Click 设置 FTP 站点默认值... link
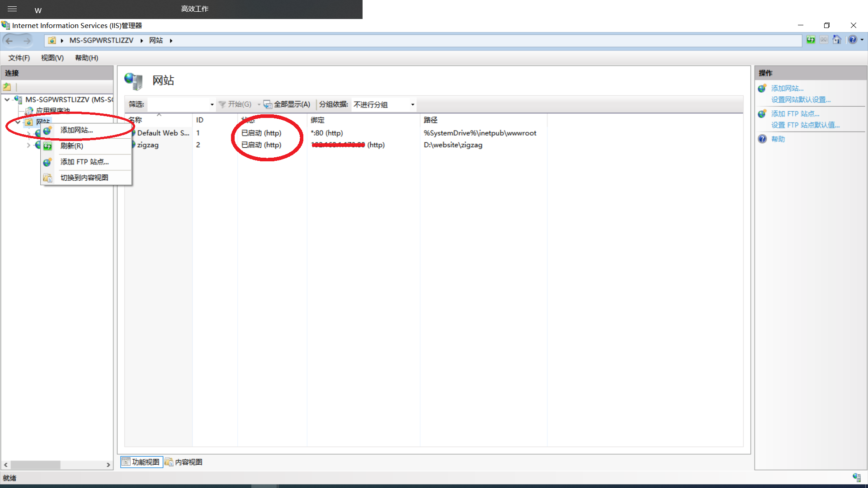 [x=805, y=125]
